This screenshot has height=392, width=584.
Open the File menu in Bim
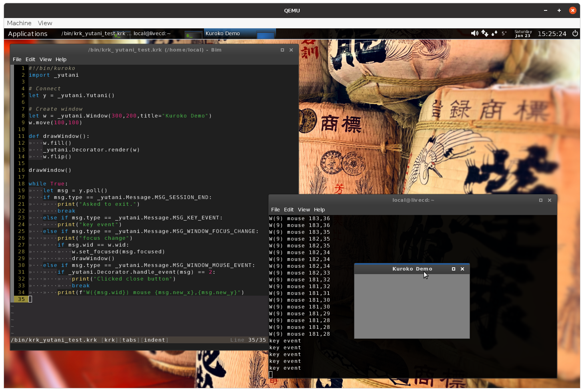(17, 59)
